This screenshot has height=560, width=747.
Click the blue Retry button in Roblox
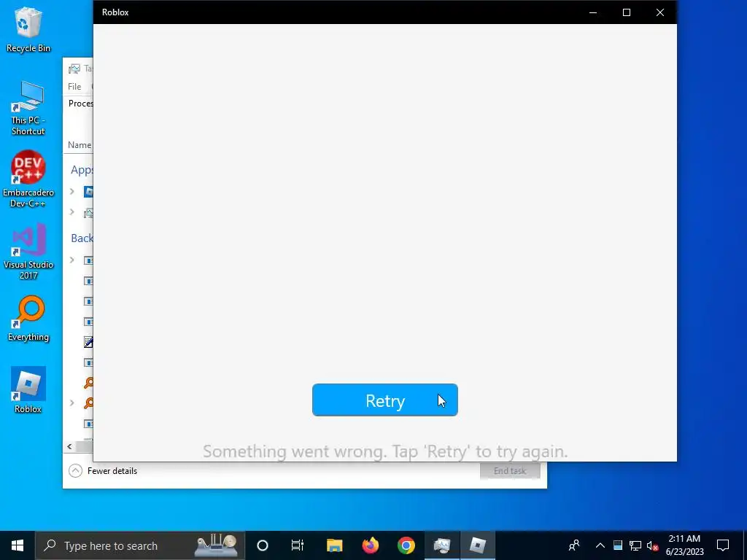tap(385, 400)
